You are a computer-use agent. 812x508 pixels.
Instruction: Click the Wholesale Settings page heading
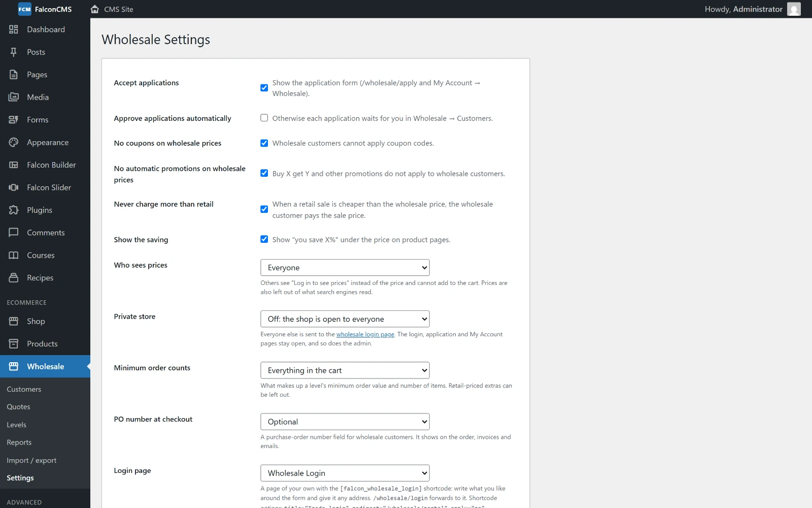tap(156, 40)
